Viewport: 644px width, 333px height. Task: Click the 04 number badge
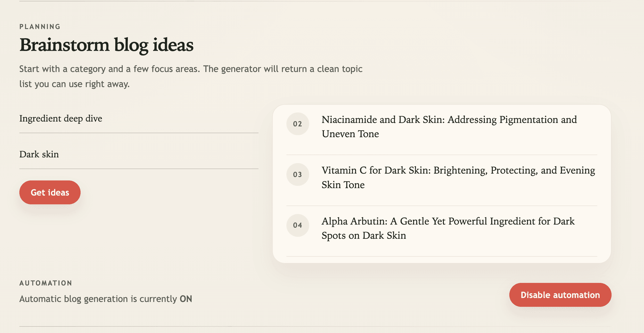coord(298,225)
